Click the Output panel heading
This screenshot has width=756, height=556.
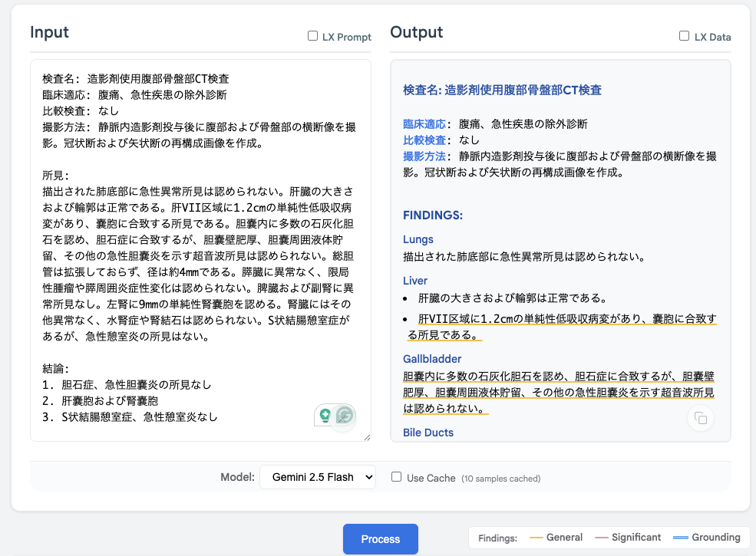[x=416, y=31]
